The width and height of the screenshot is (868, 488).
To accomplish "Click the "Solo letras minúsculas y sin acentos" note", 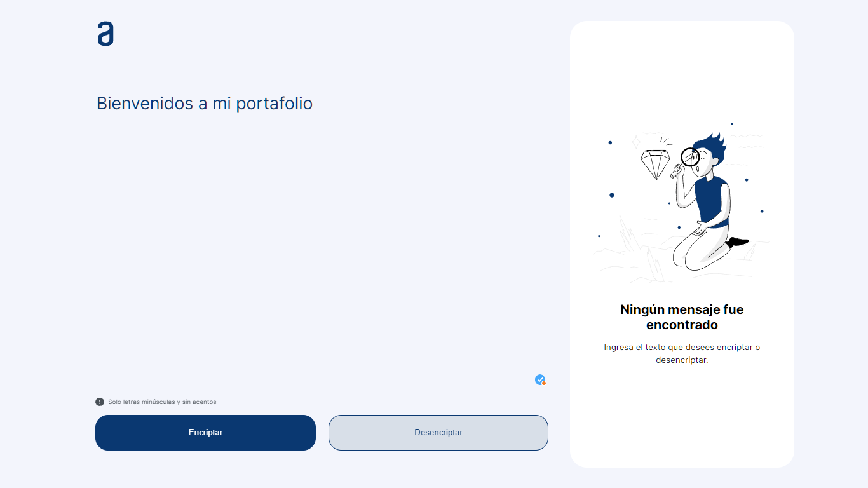I will [x=162, y=402].
